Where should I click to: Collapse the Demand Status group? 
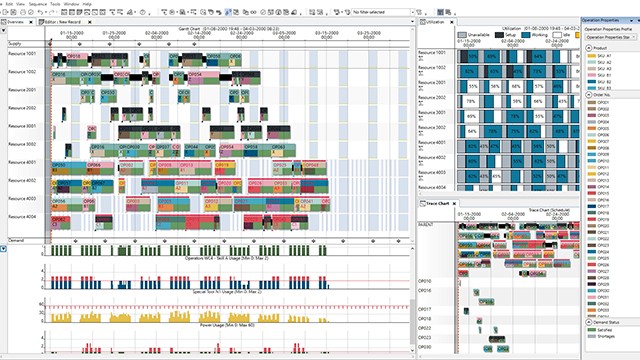[x=589, y=322]
